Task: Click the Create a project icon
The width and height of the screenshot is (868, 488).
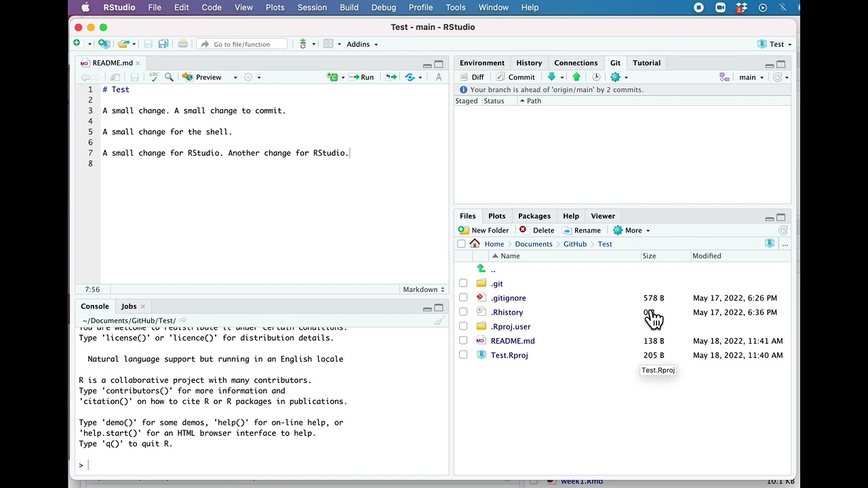Action: [x=104, y=44]
